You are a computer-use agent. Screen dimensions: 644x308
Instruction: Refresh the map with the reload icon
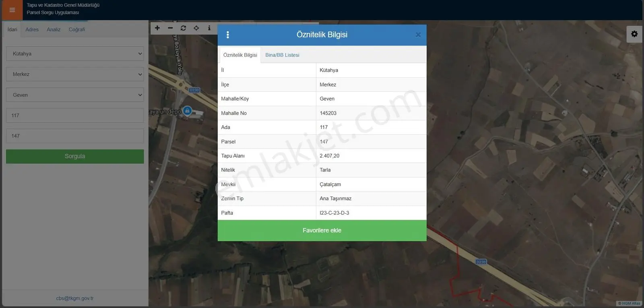(x=183, y=28)
